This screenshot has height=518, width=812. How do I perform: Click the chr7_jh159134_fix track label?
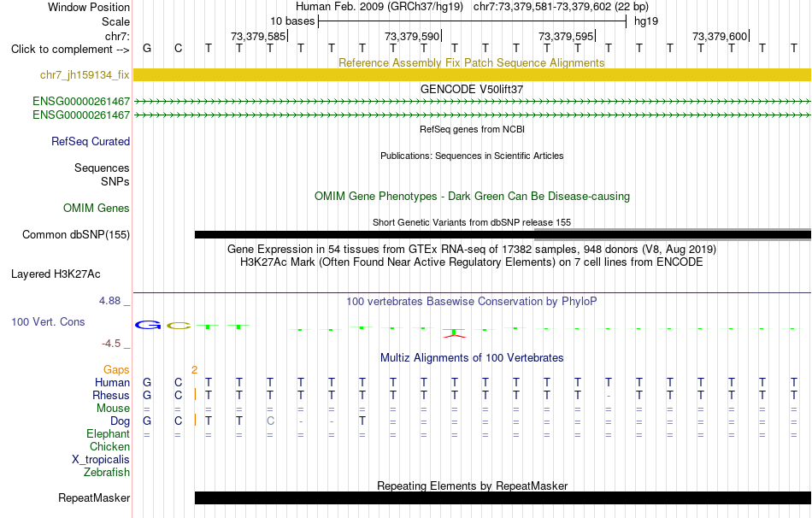pos(85,75)
